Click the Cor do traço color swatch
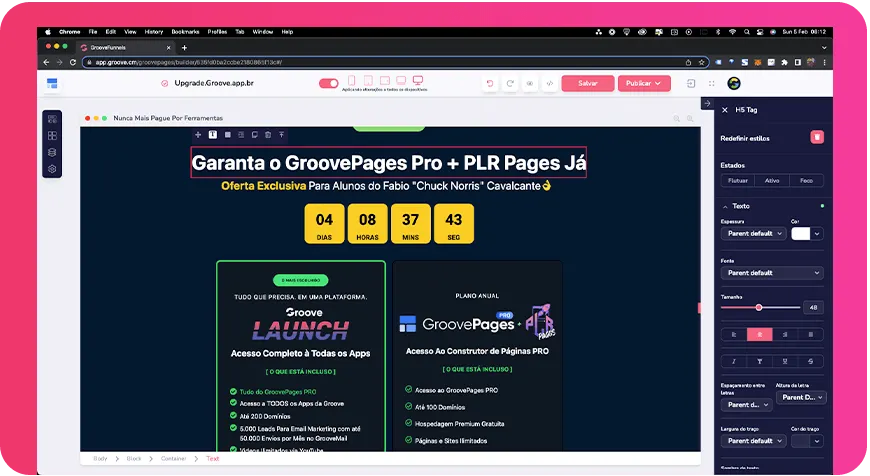870x476 pixels. pyautogui.click(x=801, y=441)
